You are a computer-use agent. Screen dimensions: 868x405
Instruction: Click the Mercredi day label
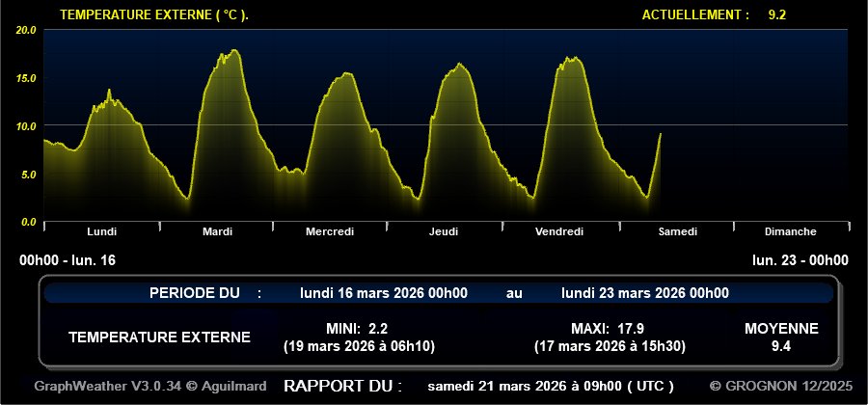point(330,231)
